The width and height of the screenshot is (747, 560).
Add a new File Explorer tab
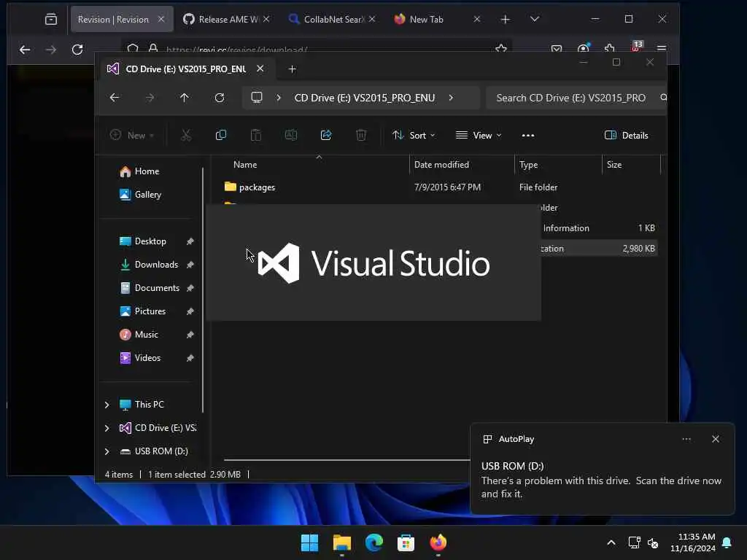coord(292,69)
